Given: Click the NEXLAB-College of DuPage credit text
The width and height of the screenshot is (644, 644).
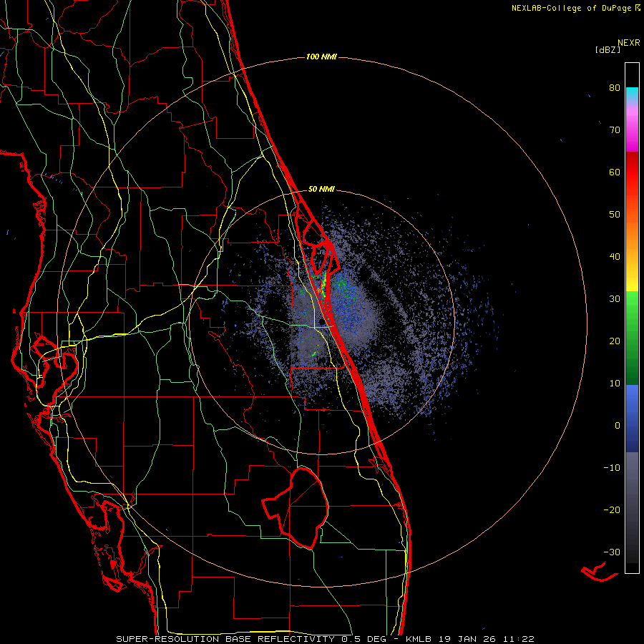Looking at the screenshot, I should tap(571, 8).
